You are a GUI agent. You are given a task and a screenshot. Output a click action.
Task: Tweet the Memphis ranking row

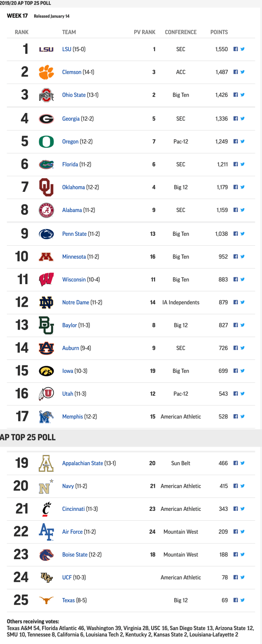tap(243, 417)
